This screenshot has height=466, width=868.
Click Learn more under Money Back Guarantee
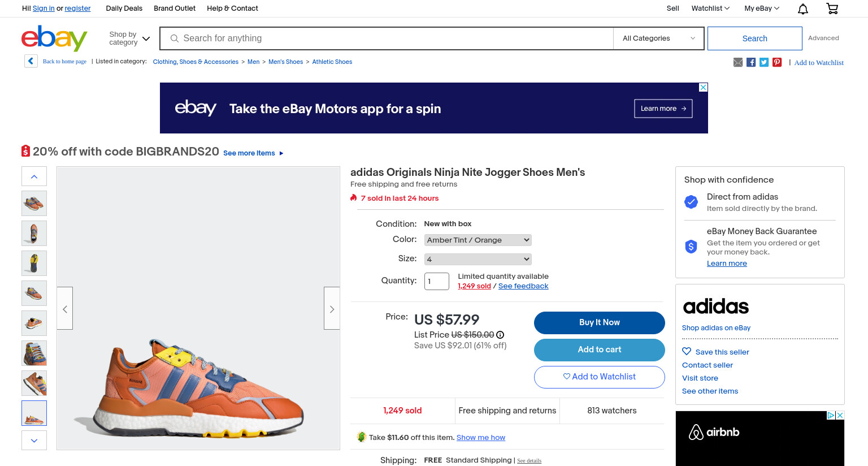click(727, 264)
